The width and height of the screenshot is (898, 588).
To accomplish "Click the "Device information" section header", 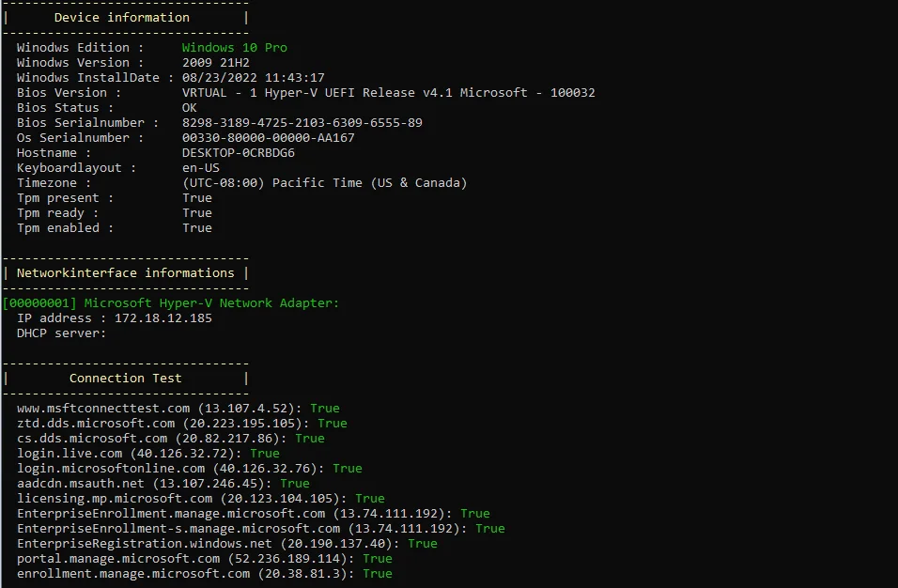I will (122, 18).
